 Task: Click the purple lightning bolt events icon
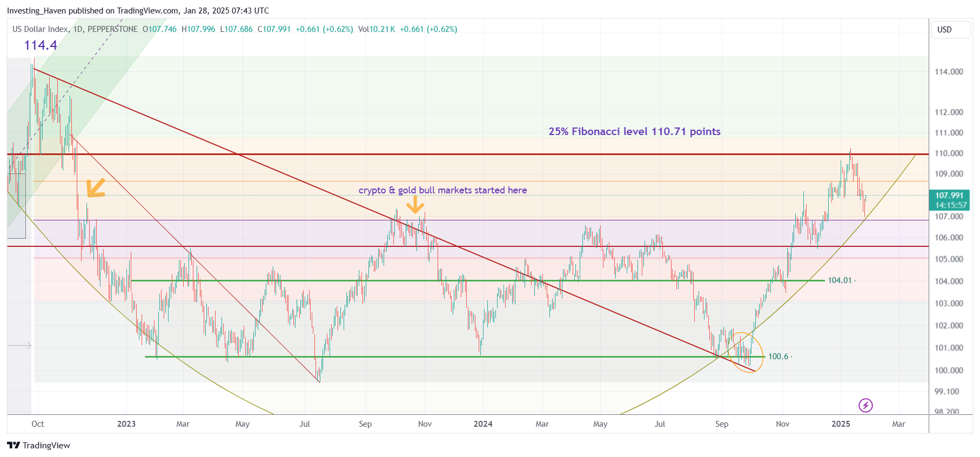pyautogui.click(x=865, y=405)
